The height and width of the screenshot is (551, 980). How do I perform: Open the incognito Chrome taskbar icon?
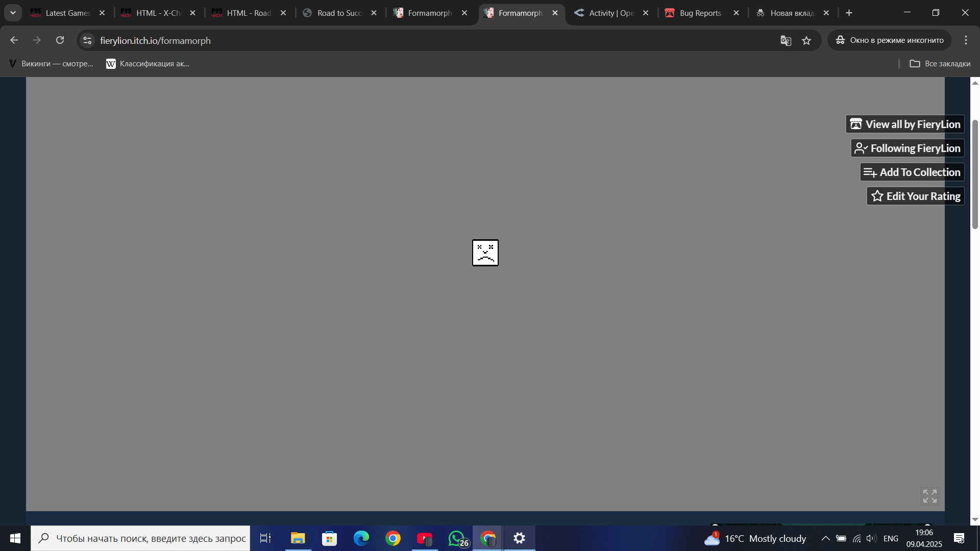tap(488, 538)
